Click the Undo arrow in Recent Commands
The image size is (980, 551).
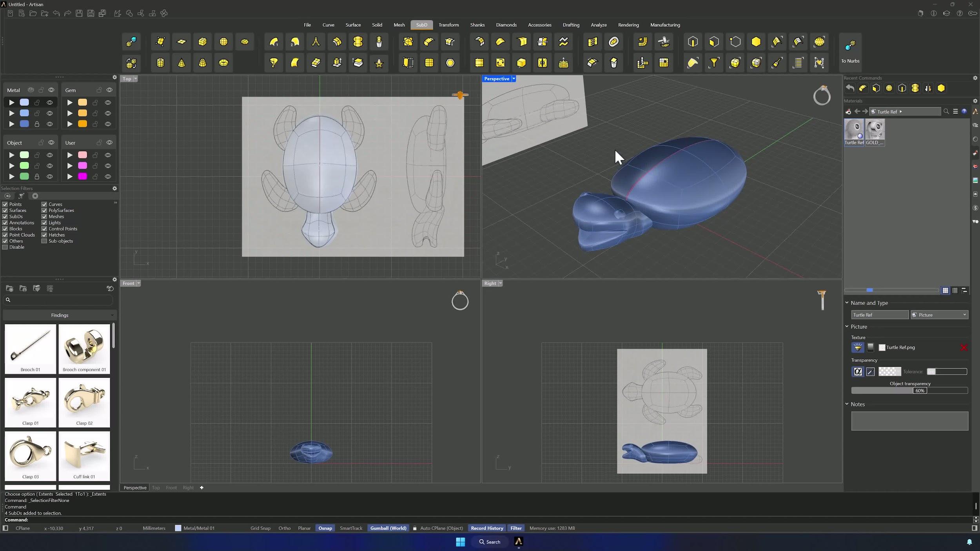pos(850,89)
